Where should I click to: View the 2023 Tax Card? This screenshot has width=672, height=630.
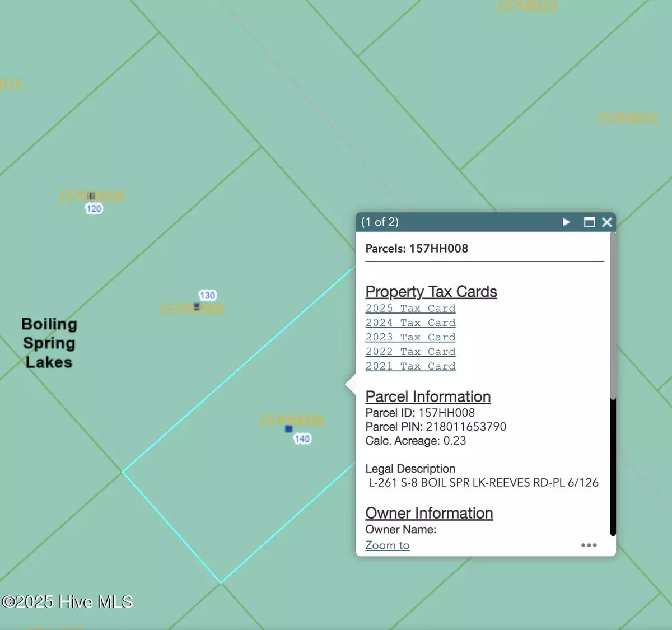(x=410, y=338)
